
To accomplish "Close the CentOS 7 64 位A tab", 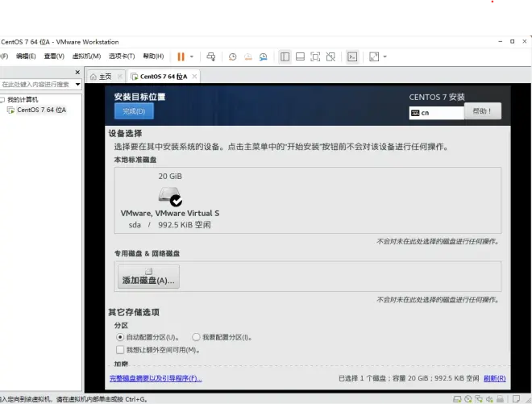I will [194, 77].
